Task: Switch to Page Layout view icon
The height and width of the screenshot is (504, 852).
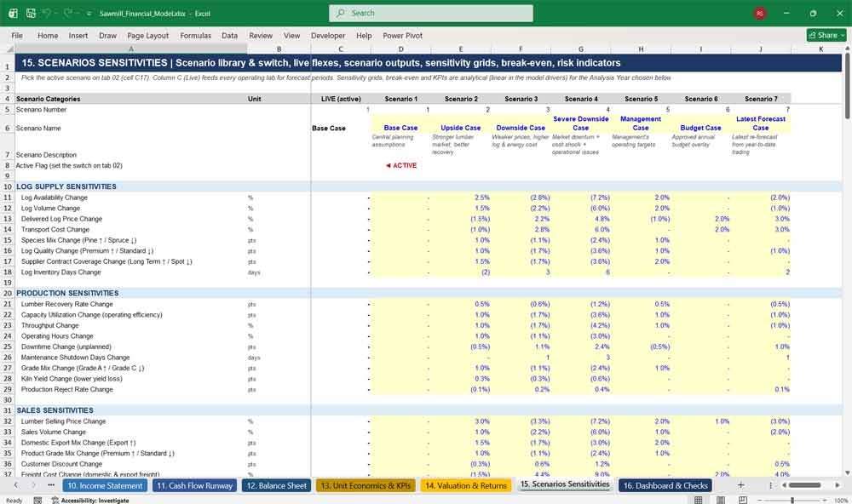Action: coord(721,501)
